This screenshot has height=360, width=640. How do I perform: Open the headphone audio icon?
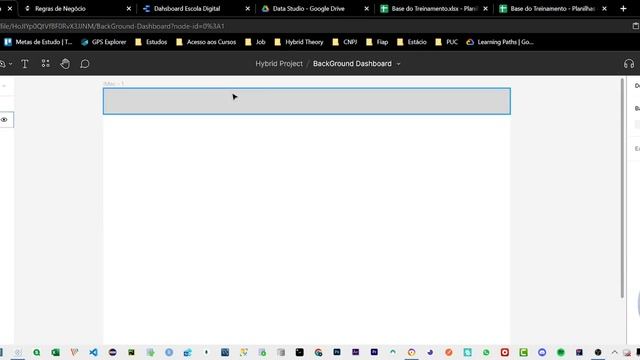click(x=629, y=64)
